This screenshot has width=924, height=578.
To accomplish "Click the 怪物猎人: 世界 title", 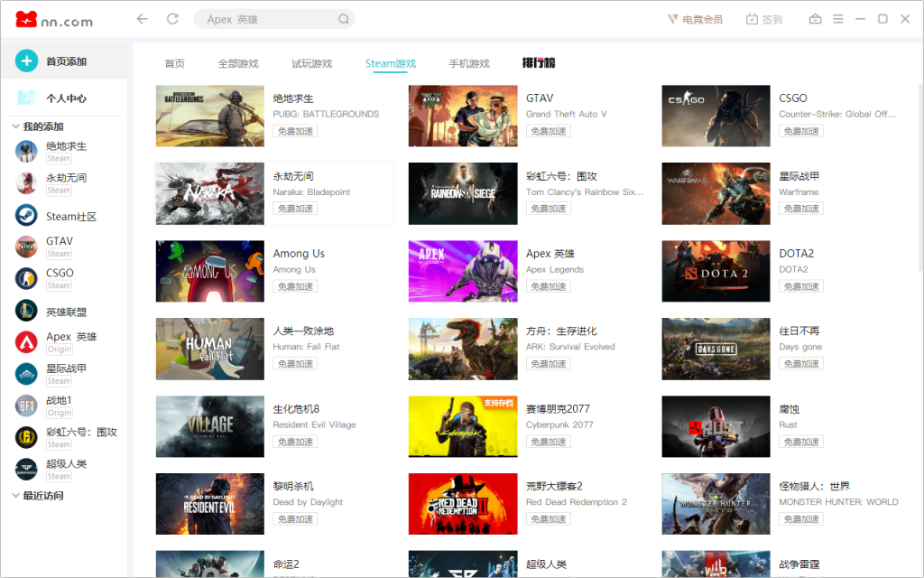I will [815, 486].
